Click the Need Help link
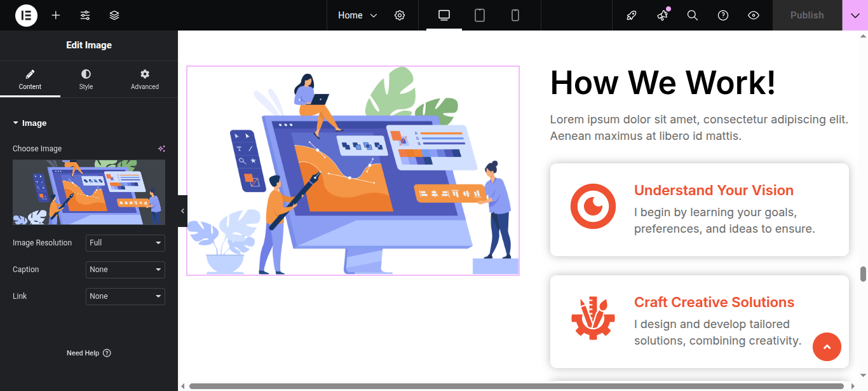Screen dimensions: 868x391 [88, 353]
